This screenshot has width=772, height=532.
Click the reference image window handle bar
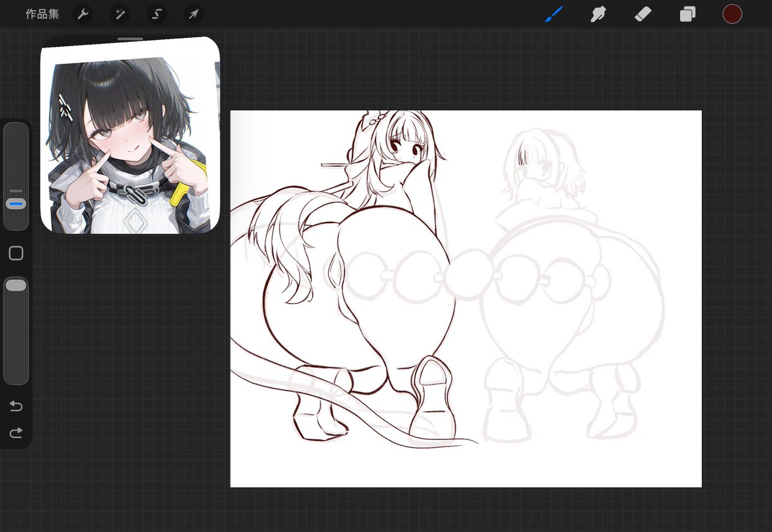click(130, 39)
